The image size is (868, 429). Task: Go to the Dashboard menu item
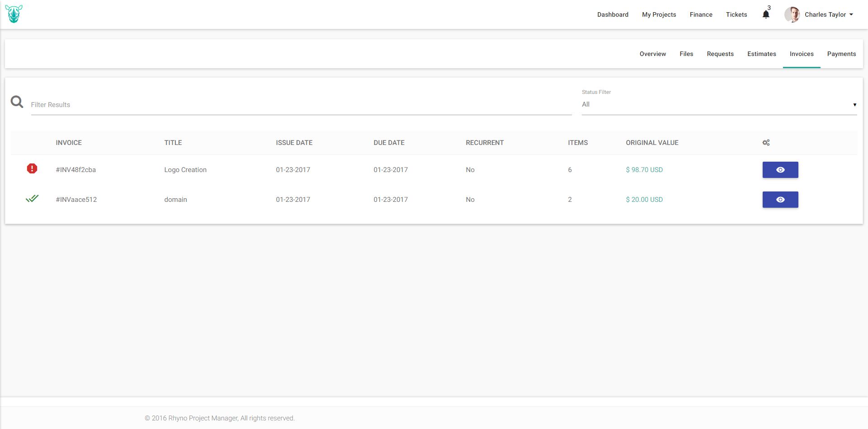[x=613, y=14]
